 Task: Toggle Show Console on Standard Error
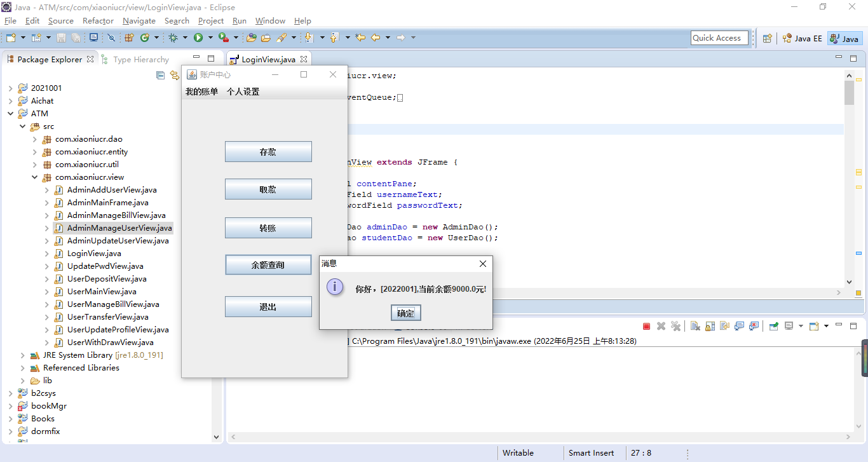[x=754, y=326]
